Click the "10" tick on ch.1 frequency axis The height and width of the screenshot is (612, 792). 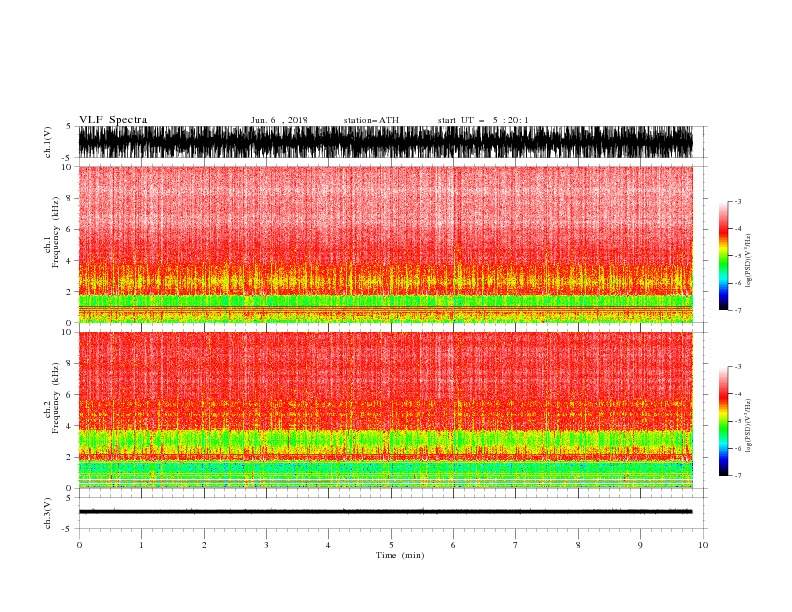tap(67, 167)
